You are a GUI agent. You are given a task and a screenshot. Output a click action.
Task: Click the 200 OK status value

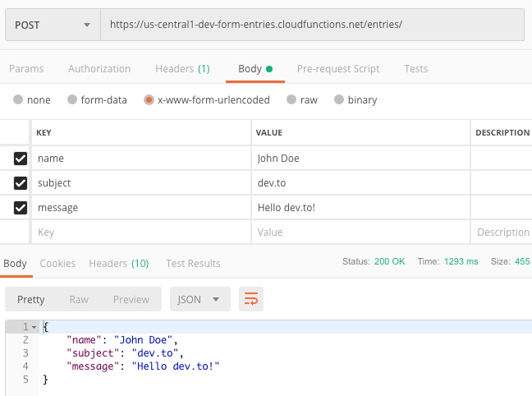click(389, 261)
